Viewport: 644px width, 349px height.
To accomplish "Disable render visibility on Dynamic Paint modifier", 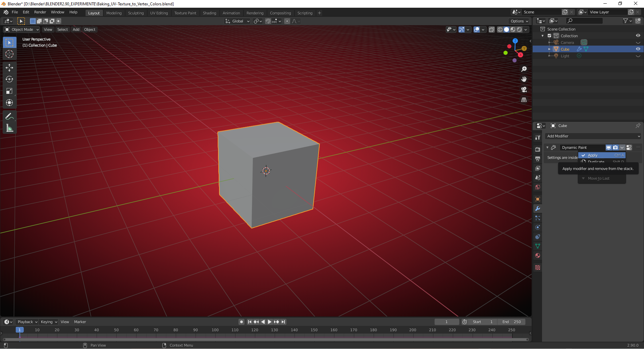I will coord(615,148).
